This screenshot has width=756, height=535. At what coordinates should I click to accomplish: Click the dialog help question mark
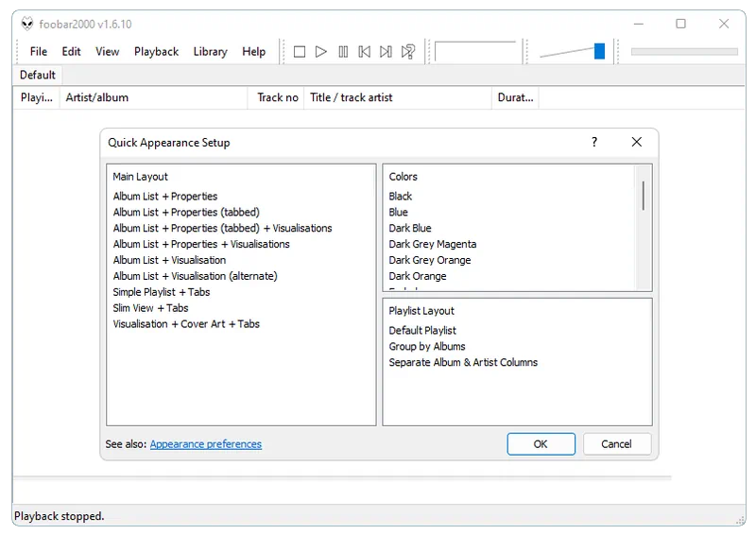click(x=594, y=142)
